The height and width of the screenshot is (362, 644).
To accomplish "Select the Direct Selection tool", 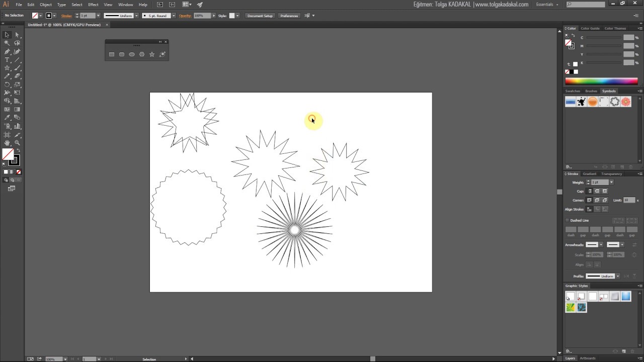I will (x=17, y=35).
